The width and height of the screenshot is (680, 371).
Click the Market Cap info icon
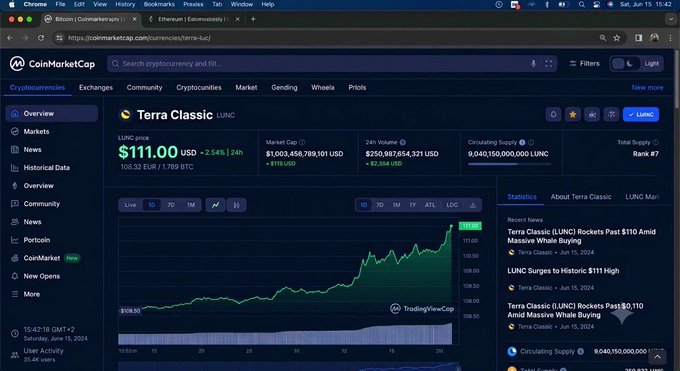click(302, 142)
